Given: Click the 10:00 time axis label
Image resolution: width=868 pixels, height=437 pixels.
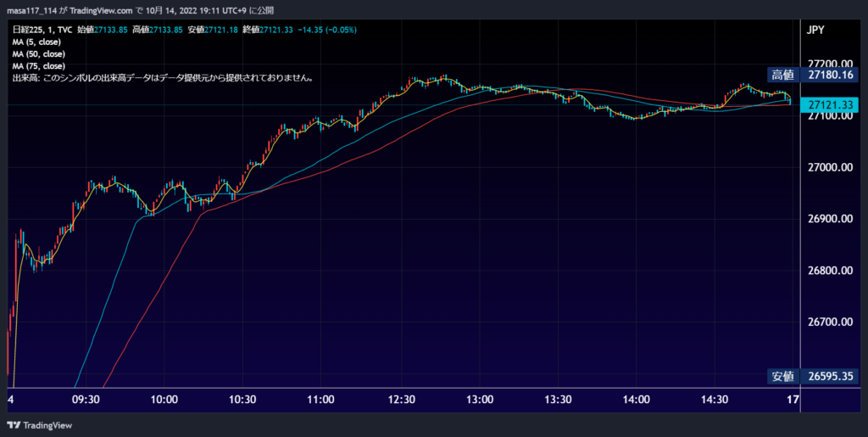Looking at the screenshot, I should [x=164, y=400].
